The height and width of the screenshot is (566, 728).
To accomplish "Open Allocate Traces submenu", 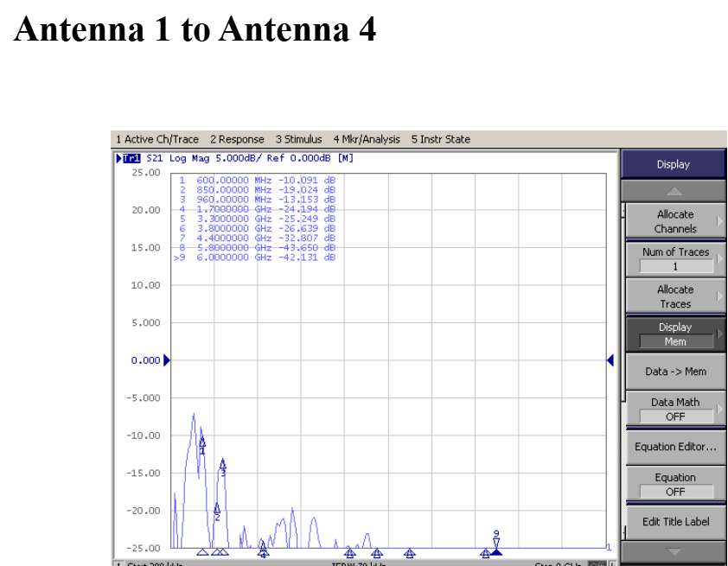I will [x=675, y=296].
